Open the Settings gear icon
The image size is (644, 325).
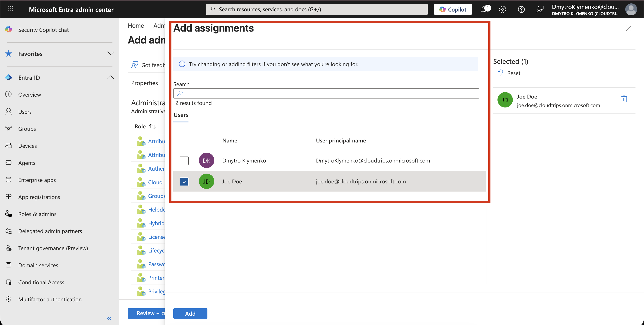click(503, 10)
